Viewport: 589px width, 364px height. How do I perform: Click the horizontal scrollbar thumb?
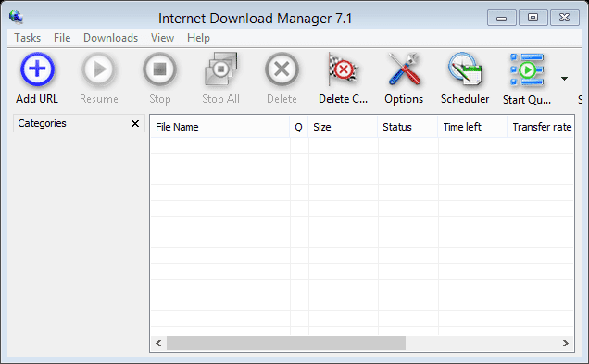coord(286,343)
